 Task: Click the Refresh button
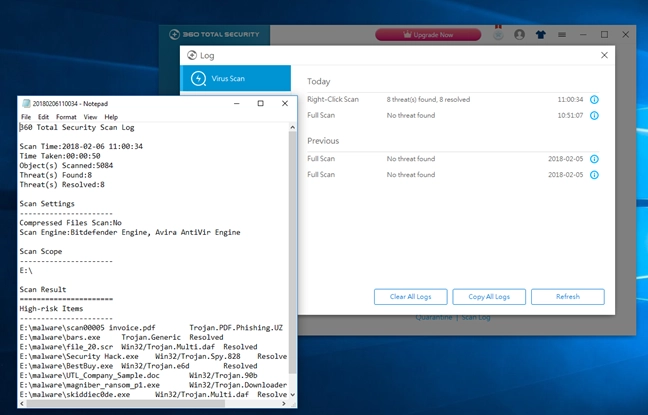(x=568, y=297)
